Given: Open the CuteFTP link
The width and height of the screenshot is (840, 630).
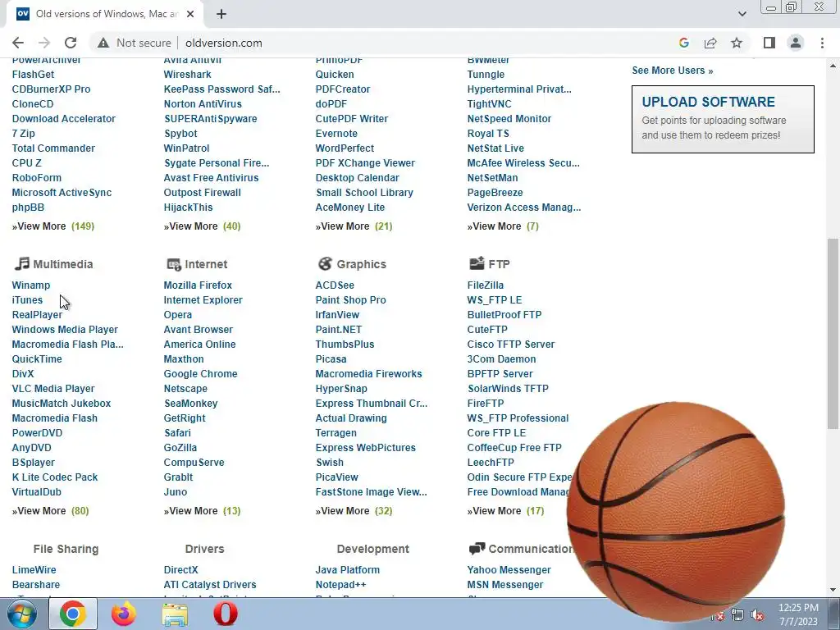Looking at the screenshot, I should click(x=487, y=330).
